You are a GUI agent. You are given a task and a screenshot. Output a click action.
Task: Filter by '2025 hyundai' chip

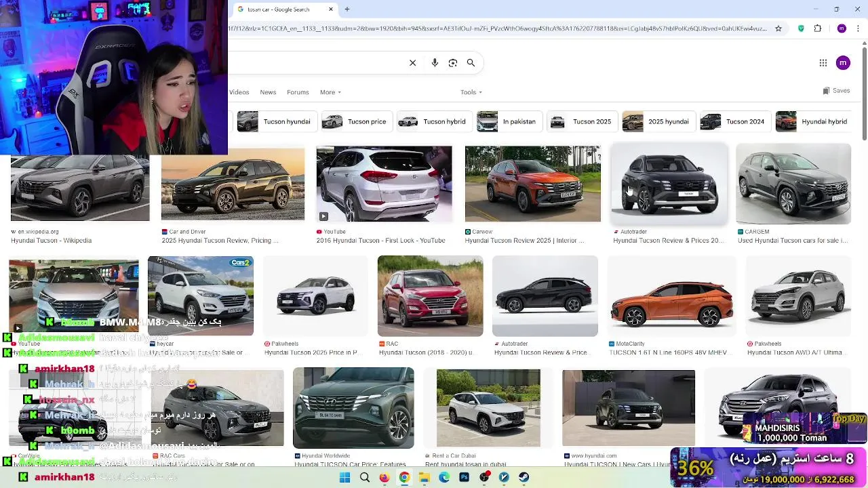pos(658,121)
